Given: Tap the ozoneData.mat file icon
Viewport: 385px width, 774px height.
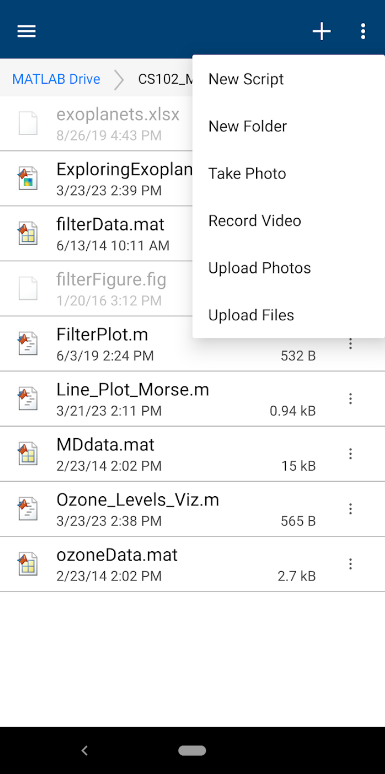Looking at the screenshot, I should [28, 564].
